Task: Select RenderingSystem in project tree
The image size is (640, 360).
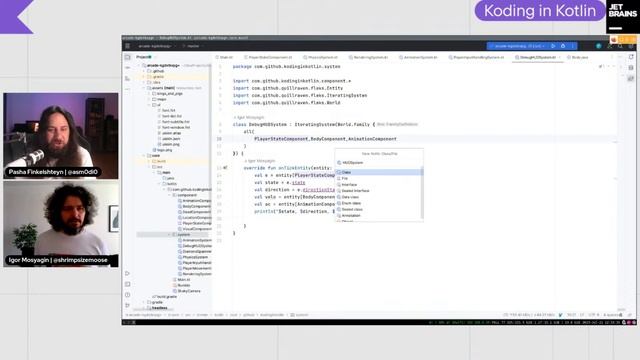Action: [x=195, y=274]
